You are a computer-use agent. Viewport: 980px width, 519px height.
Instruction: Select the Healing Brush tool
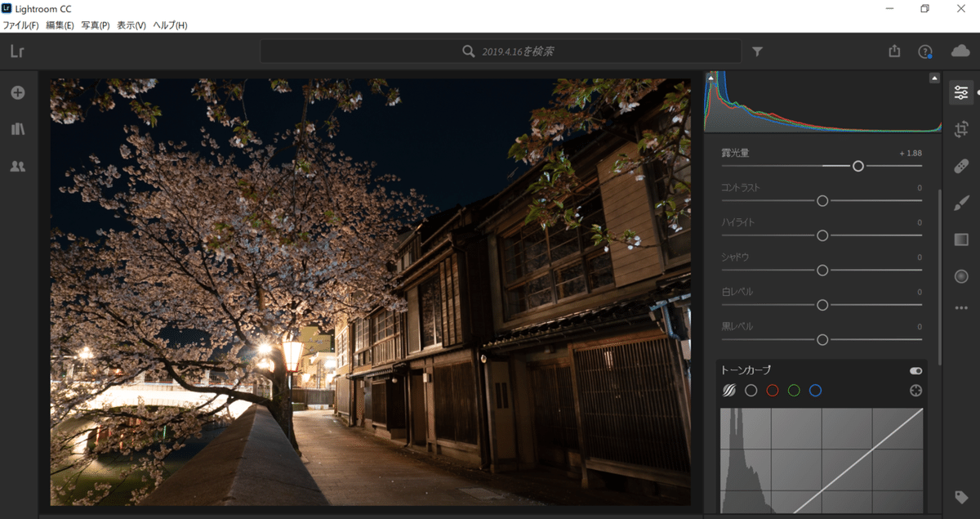coord(961,166)
